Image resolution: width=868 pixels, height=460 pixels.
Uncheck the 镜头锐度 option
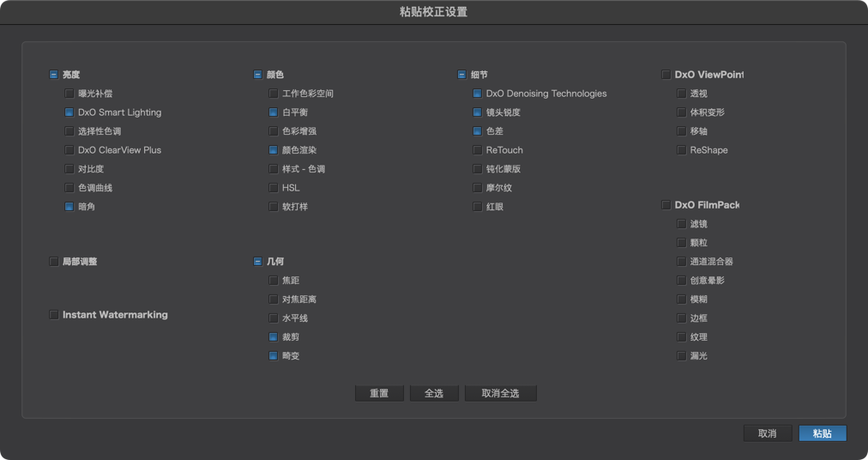coord(478,112)
